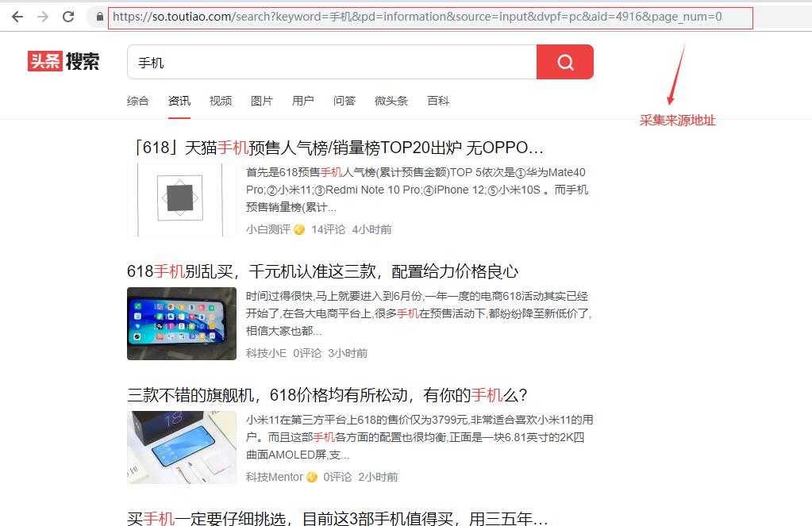Open article 618手机别乱买 千元机认准这三款
Screen dimensions: 812x526
point(322,271)
